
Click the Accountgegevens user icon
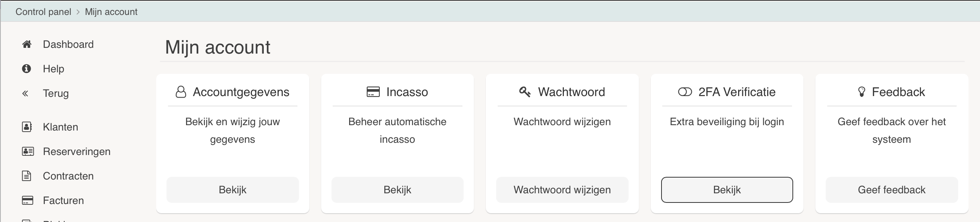tap(181, 92)
